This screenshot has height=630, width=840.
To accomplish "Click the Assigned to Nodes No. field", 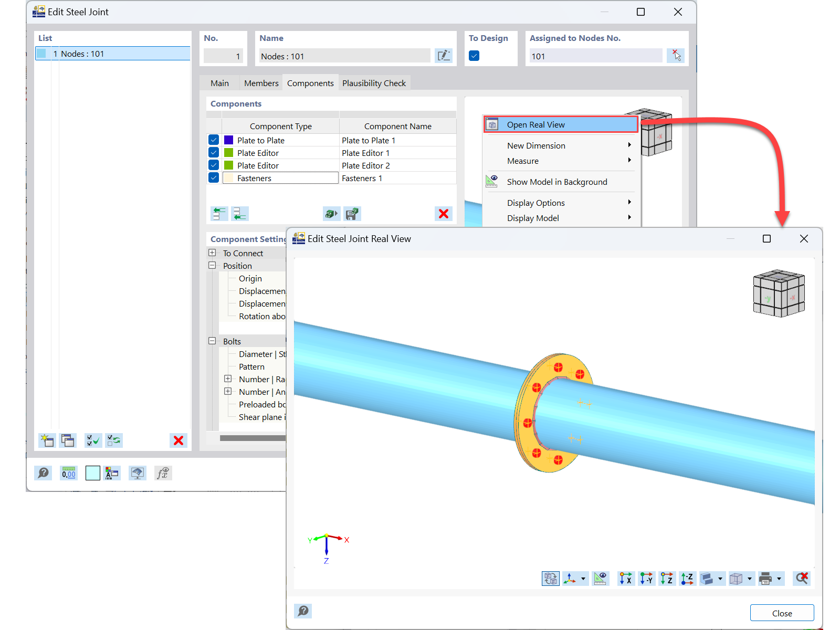I will click(596, 56).
